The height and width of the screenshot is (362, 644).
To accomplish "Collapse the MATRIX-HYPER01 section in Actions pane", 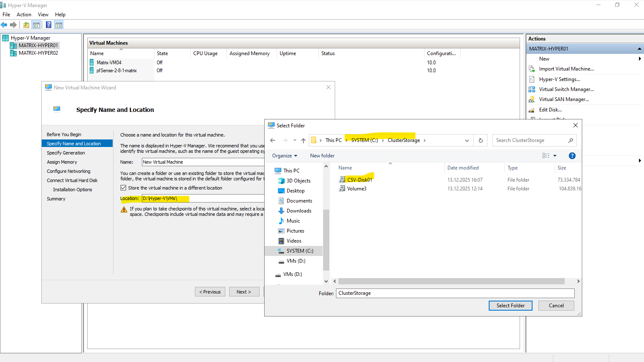I will [x=639, y=49].
